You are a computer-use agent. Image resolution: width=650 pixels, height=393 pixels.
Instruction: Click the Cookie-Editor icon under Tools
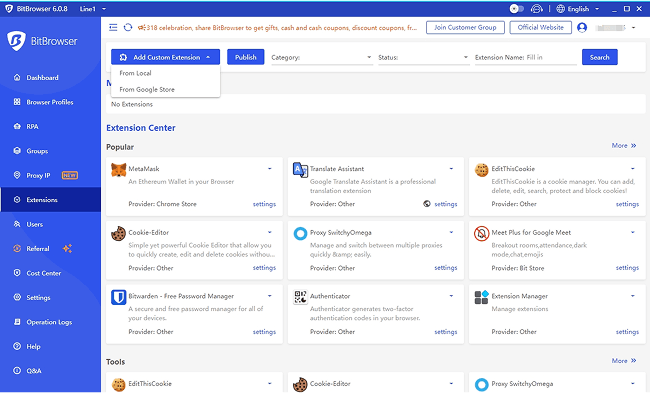click(300, 384)
